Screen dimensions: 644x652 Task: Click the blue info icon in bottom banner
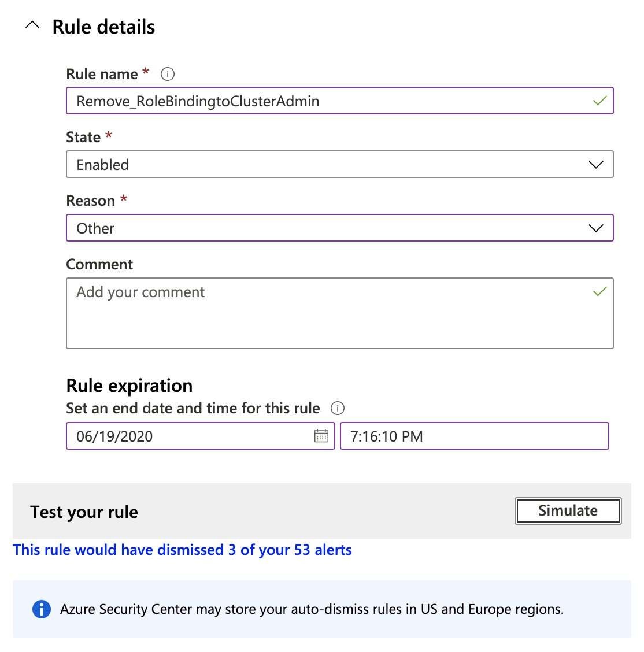tap(40, 609)
